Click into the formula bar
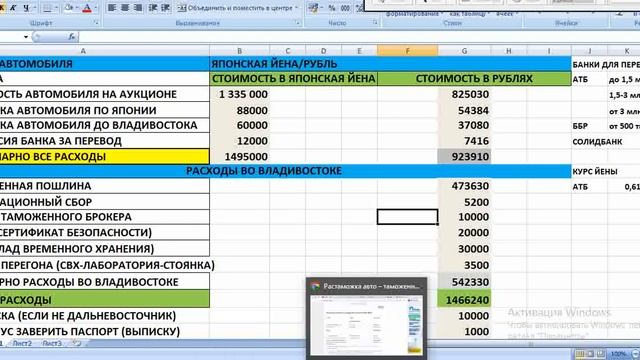 click(x=359, y=37)
